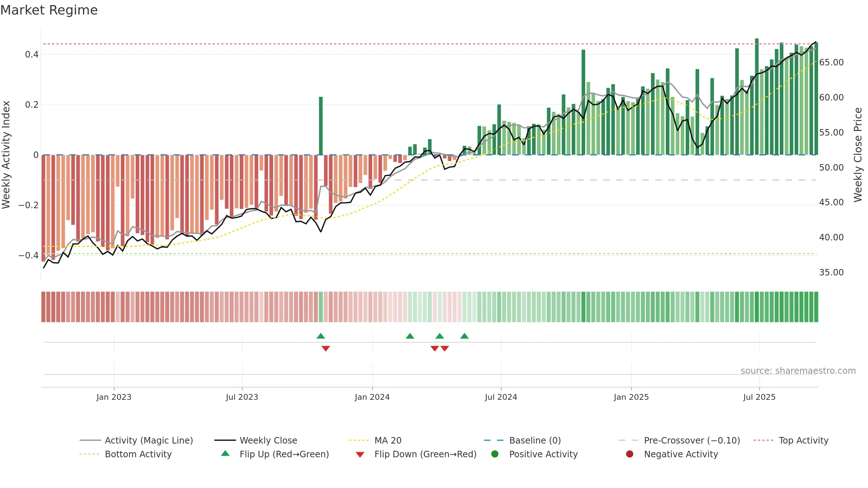Click the Jan 2024 x-axis label
868x488 pixels.
[x=372, y=397]
